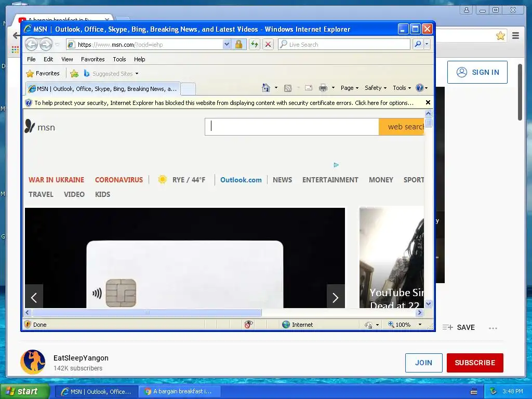Viewport: 532px width, 399px height.
Task: Click the status bar security shield icon
Action: click(28, 324)
